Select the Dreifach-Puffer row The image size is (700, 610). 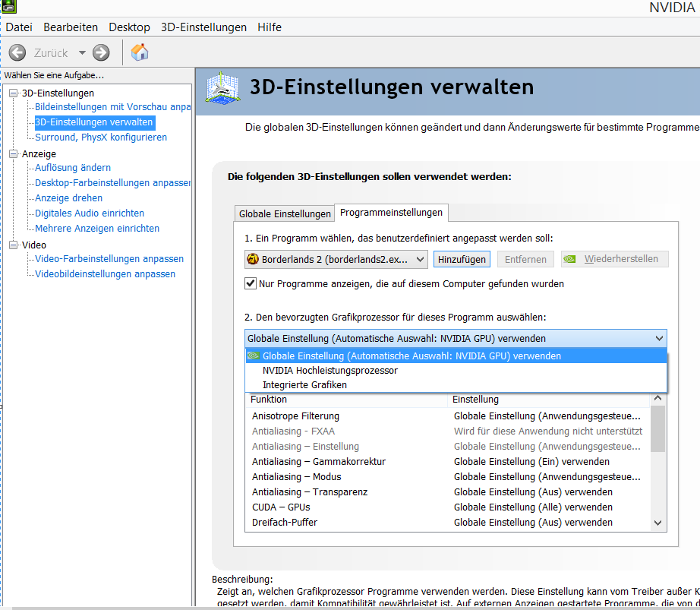pos(448,523)
